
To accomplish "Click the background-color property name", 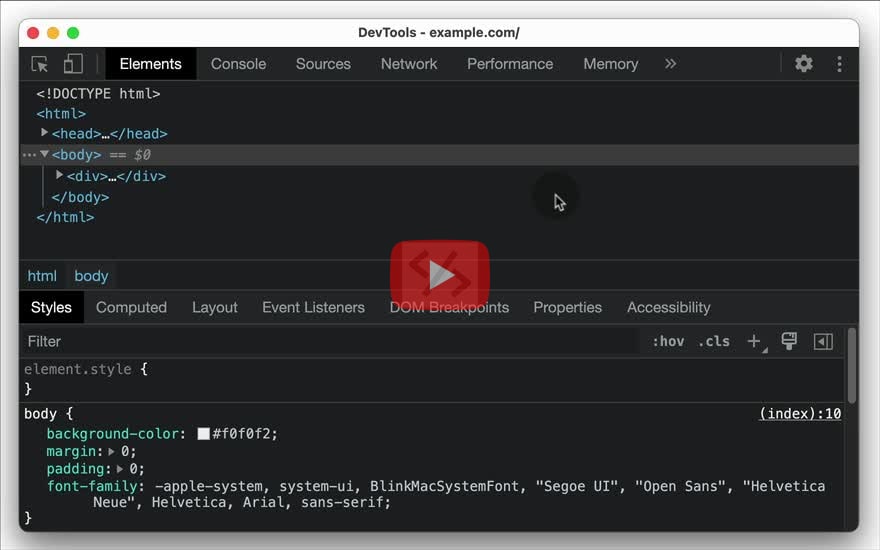I will click(x=112, y=434).
